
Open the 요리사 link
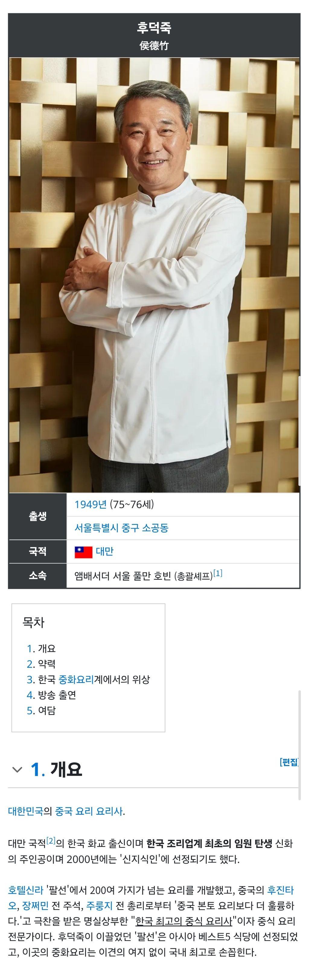109,811
